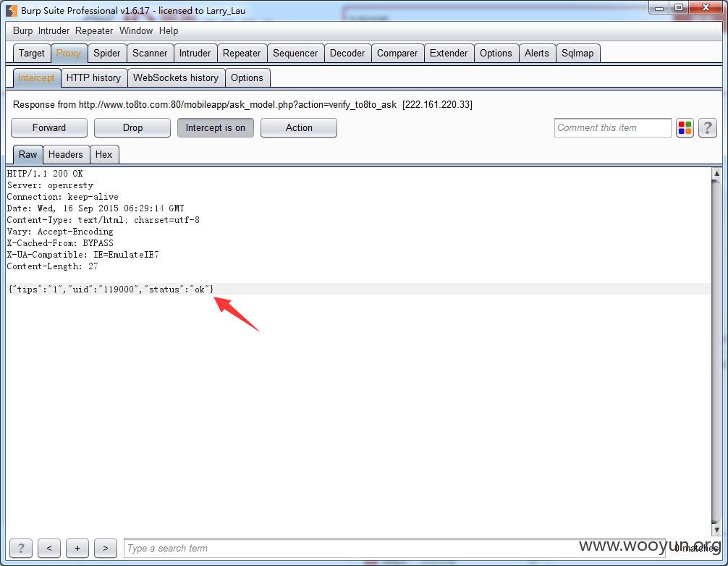
Task: Click the Content-Length: 27 header line
Action: (52, 266)
